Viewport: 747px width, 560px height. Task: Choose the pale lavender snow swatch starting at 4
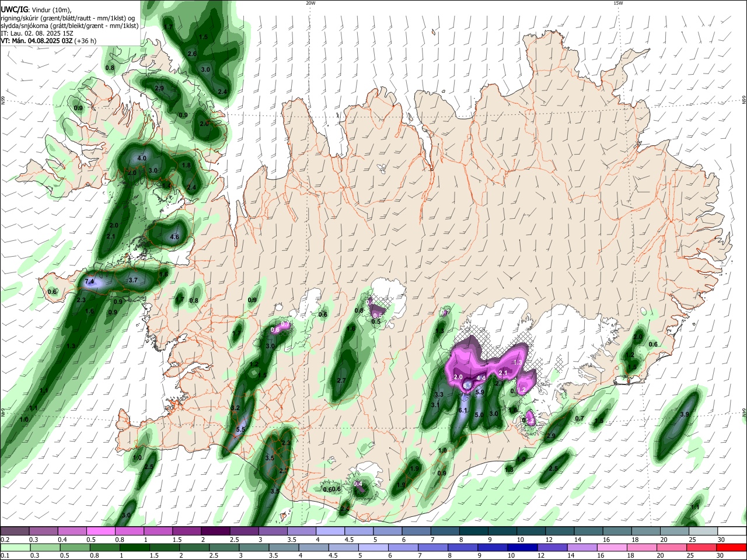(330, 531)
